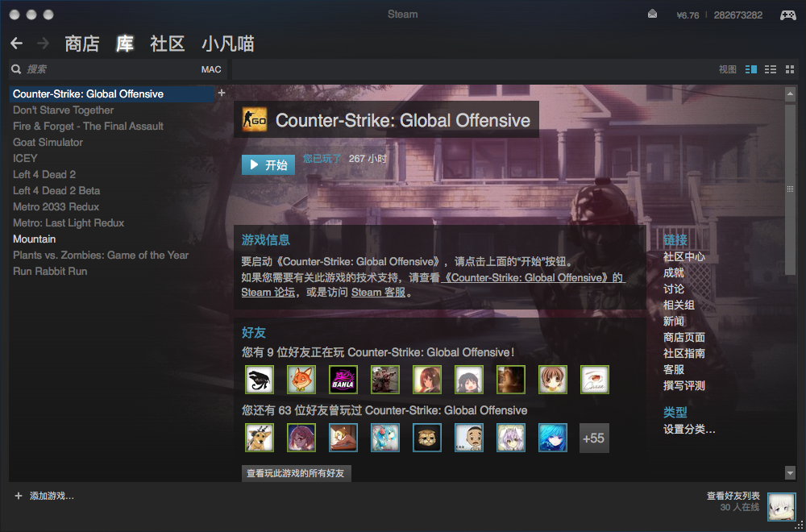
Task: Open the inbox envelope notifications icon
Action: pyautogui.click(x=652, y=15)
